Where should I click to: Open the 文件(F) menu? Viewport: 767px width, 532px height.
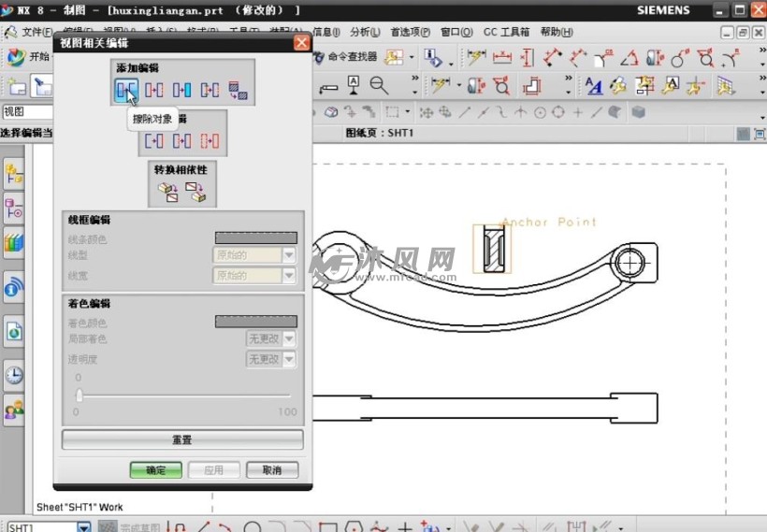coord(36,33)
